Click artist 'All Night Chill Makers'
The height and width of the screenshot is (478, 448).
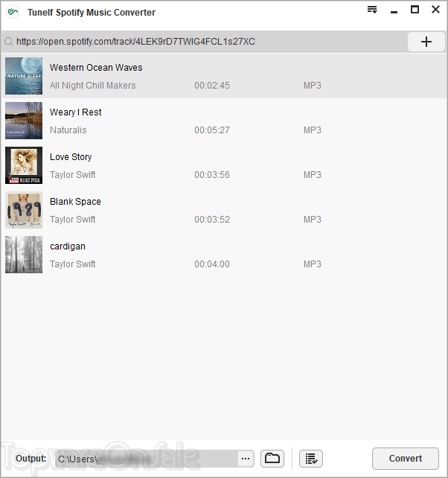coord(92,86)
